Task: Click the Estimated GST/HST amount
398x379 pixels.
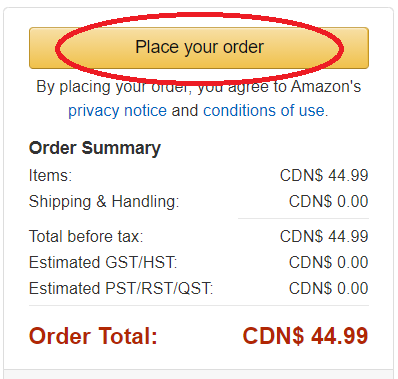Action: coord(328,262)
